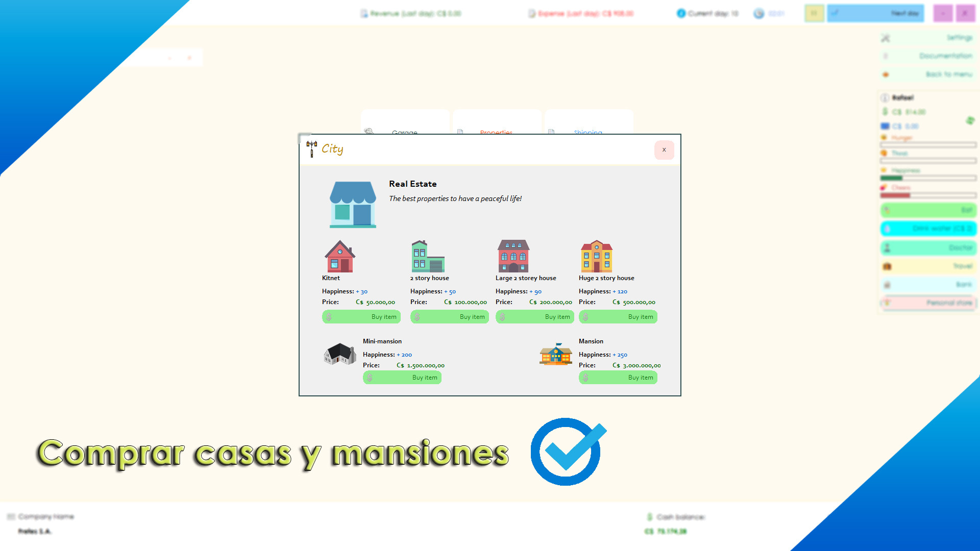Screen dimensions: 980x551
Task: Open the Settings menu entry
Action: coord(928,38)
